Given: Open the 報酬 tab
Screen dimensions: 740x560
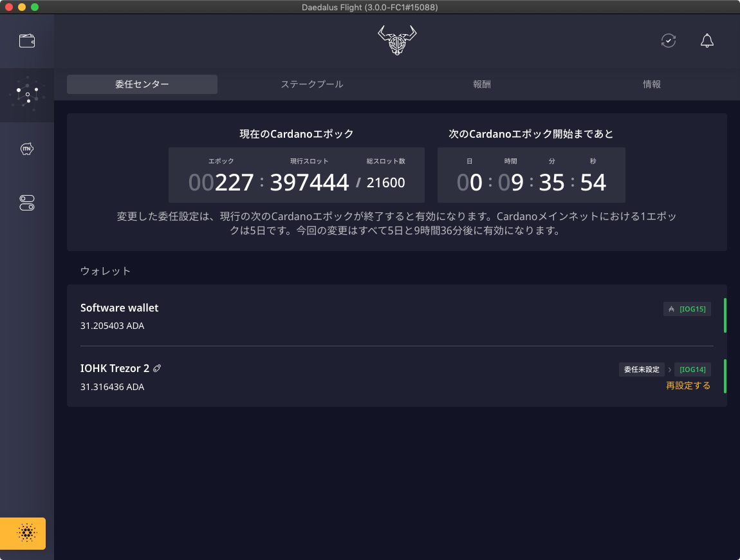Looking at the screenshot, I should (482, 84).
